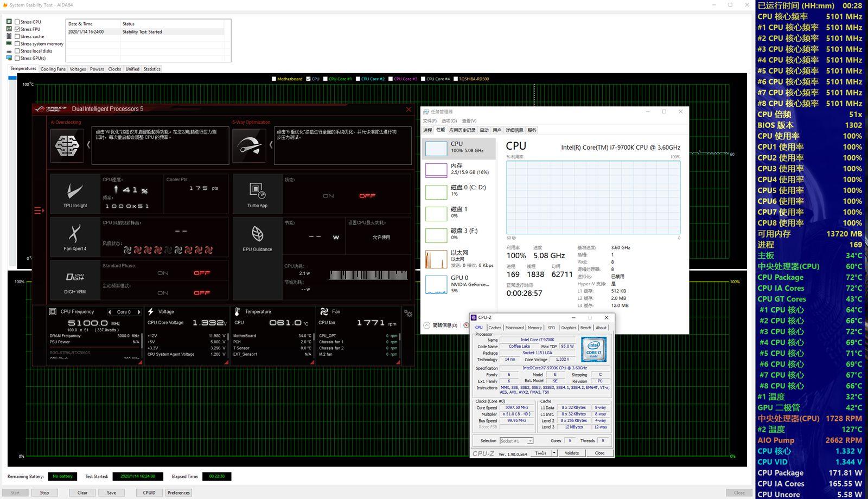This screenshot has height=499, width=868.
Task: Open the Caches tab in CPU-Z
Action: pos(495,328)
